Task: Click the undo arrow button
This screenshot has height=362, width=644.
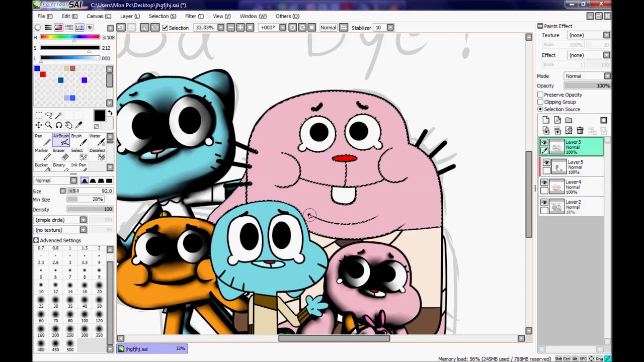Action: (121, 28)
